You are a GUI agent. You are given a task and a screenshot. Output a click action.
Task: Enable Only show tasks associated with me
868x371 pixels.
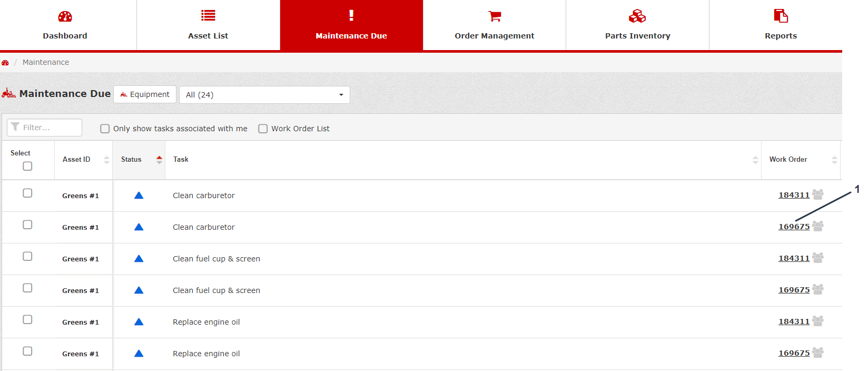105,129
